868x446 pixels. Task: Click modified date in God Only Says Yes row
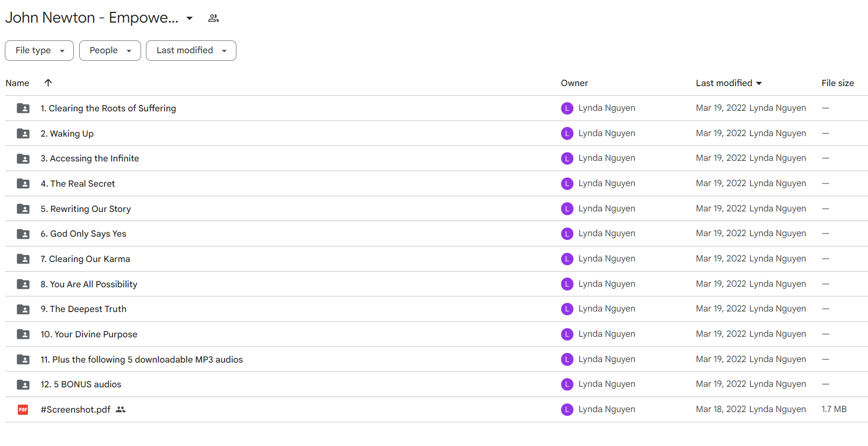tap(720, 233)
